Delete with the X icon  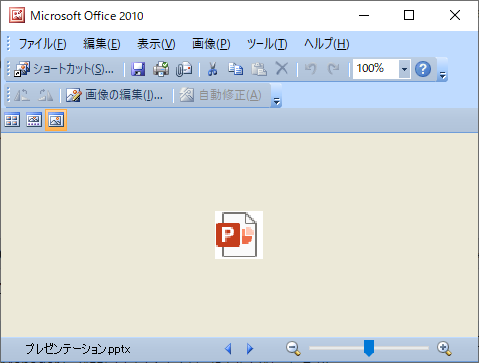(x=282, y=69)
